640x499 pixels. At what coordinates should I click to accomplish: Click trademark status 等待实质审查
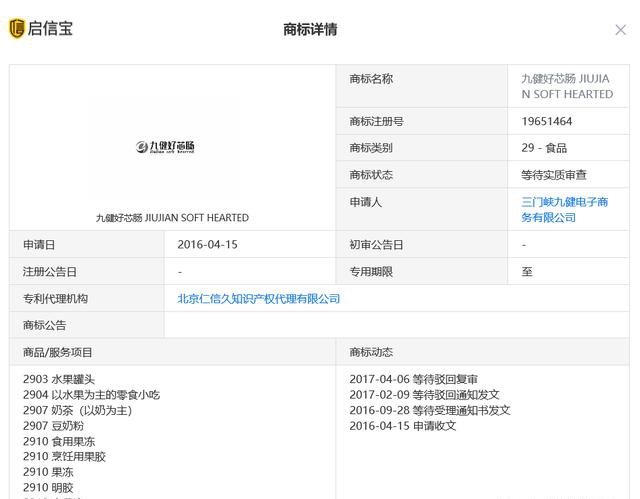pos(555,175)
